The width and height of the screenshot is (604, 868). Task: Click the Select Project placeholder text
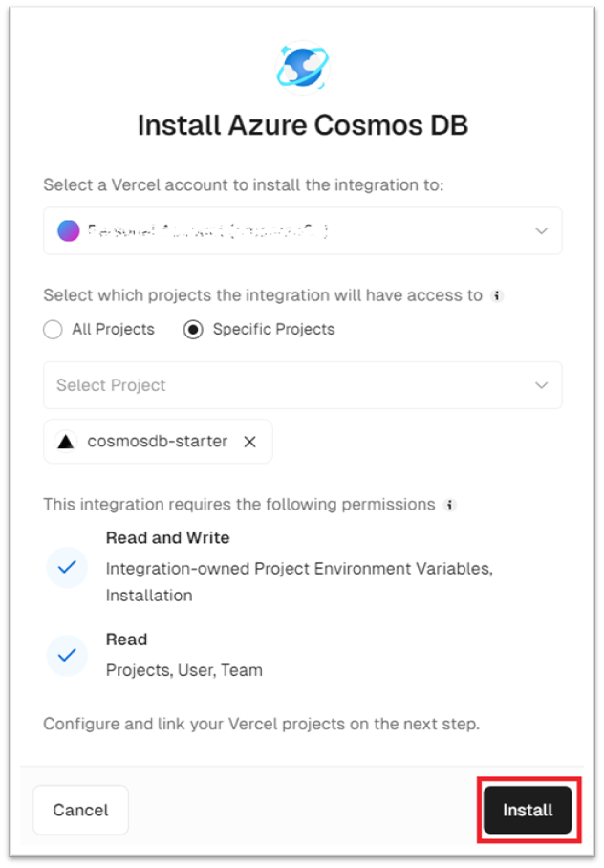(111, 385)
